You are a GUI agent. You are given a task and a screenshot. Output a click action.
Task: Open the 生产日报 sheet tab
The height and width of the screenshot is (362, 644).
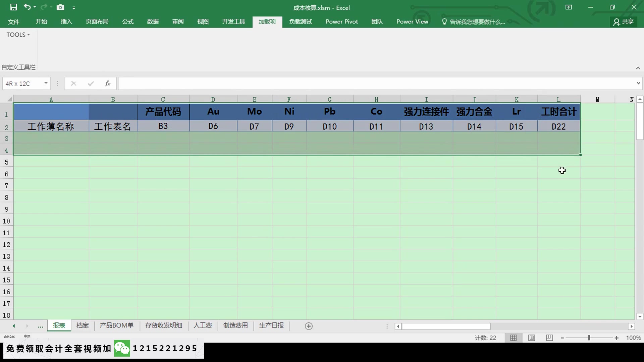pyautogui.click(x=271, y=325)
